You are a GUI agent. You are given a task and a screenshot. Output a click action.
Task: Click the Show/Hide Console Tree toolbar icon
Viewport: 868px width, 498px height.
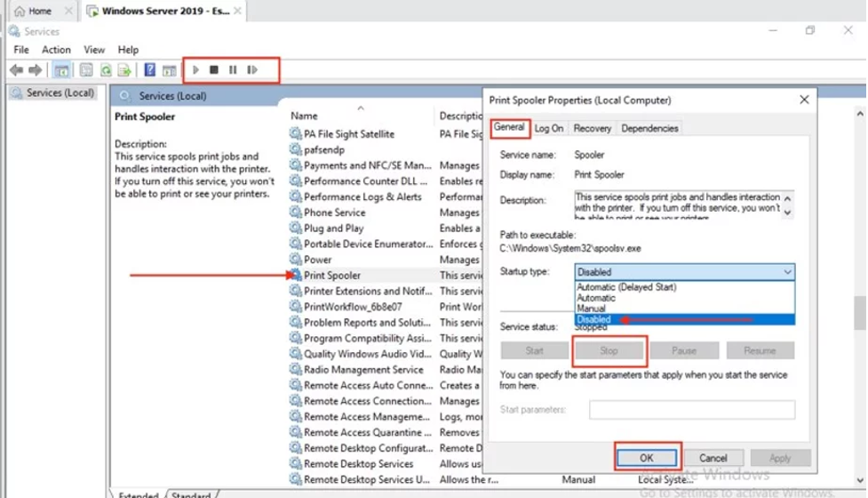click(x=61, y=70)
